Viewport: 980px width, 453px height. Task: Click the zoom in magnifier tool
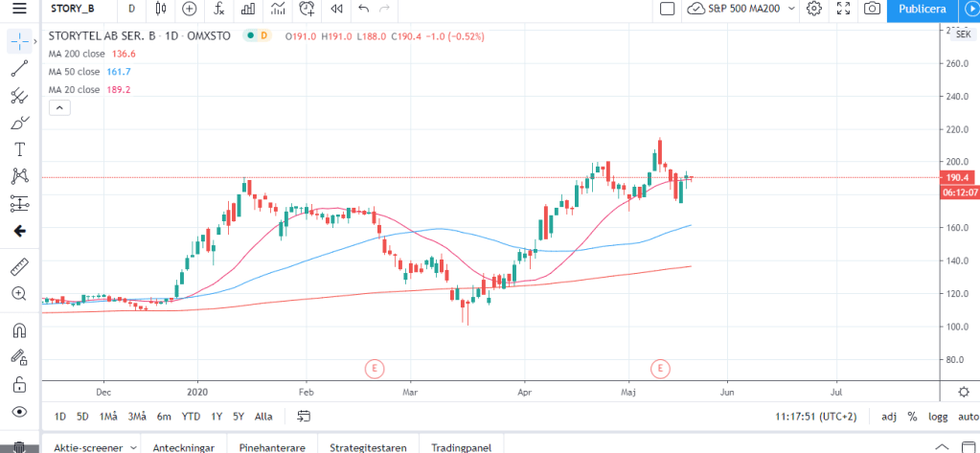(19, 293)
